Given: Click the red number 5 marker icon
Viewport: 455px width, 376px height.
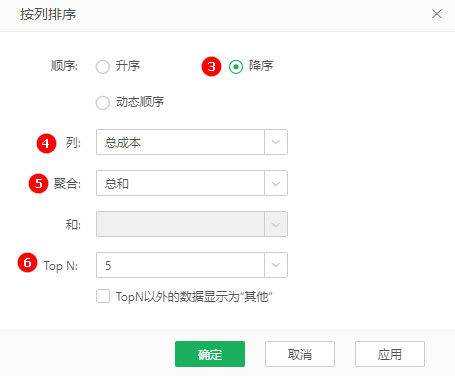Looking at the screenshot, I should click(x=38, y=183).
